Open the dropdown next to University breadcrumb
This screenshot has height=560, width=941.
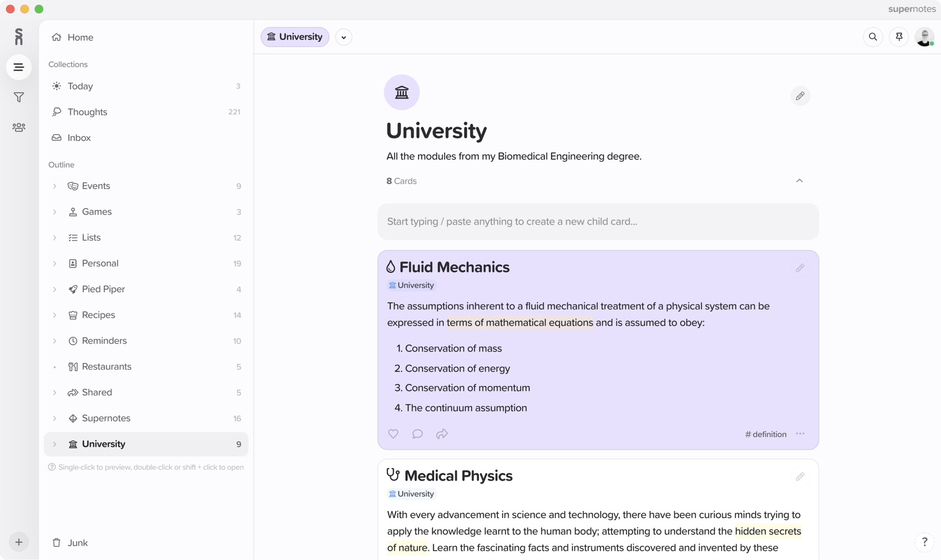[344, 37]
